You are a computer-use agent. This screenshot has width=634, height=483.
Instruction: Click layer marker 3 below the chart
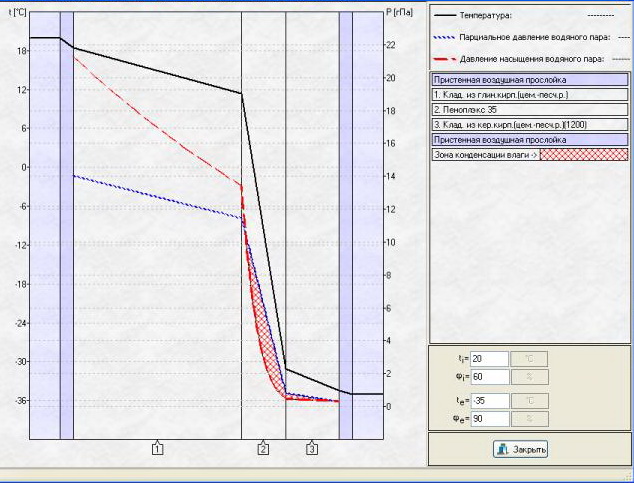312,449
